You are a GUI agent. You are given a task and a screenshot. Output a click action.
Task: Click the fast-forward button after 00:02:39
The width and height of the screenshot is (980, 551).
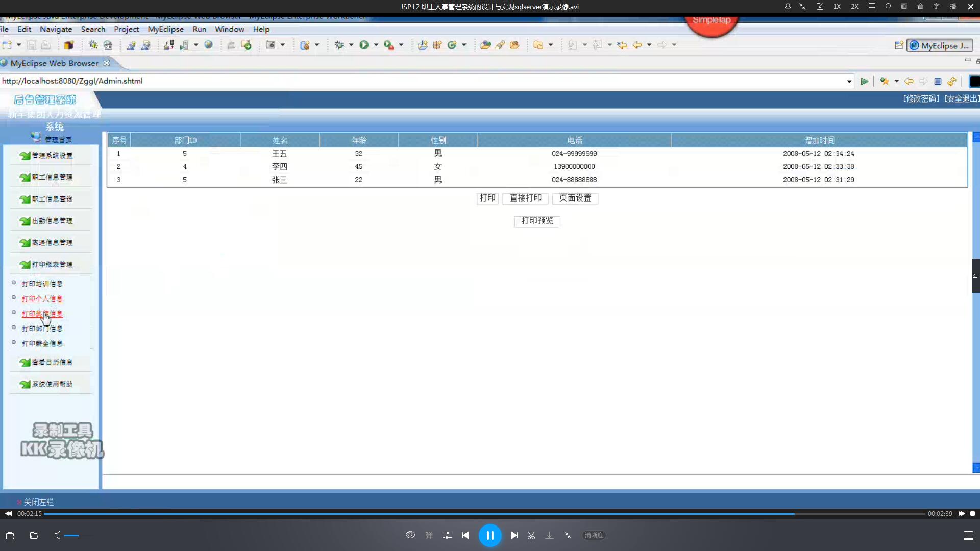962,514
